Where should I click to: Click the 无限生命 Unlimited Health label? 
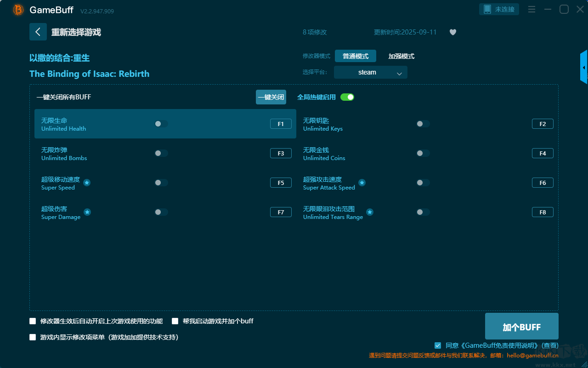point(63,124)
